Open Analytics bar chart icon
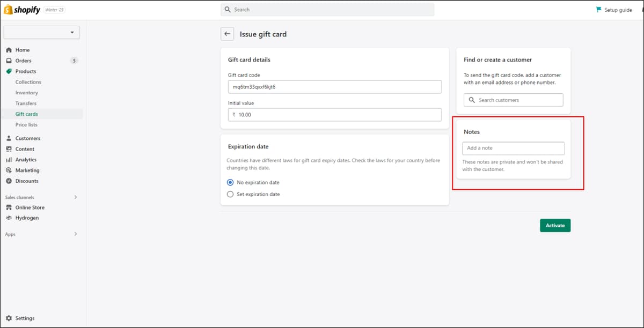644x328 pixels. pyautogui.click(x=9, y=160)
